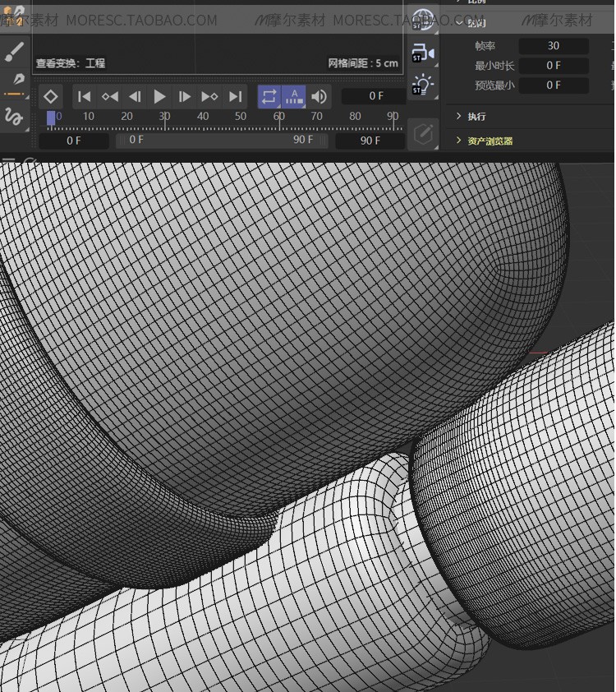Click the 最小时长 label
Image resolution: width=616 pixels, height=692 pixels.
[494, 66]
